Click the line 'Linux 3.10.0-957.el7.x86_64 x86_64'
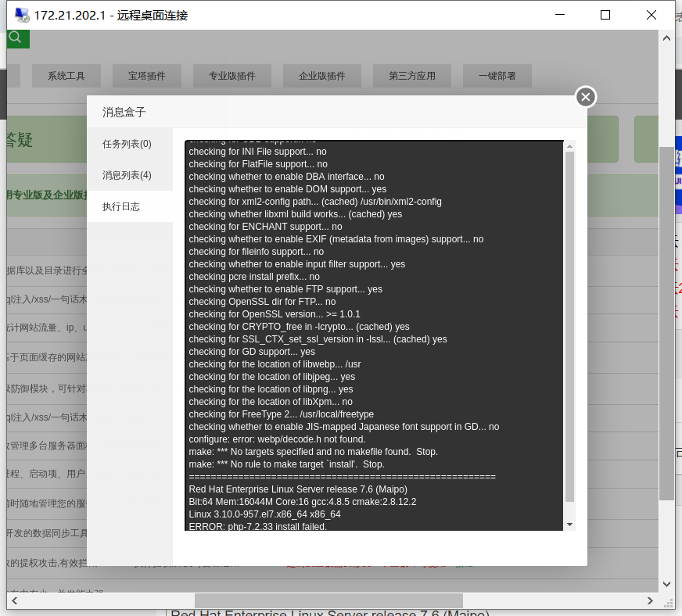 [264, 514]
